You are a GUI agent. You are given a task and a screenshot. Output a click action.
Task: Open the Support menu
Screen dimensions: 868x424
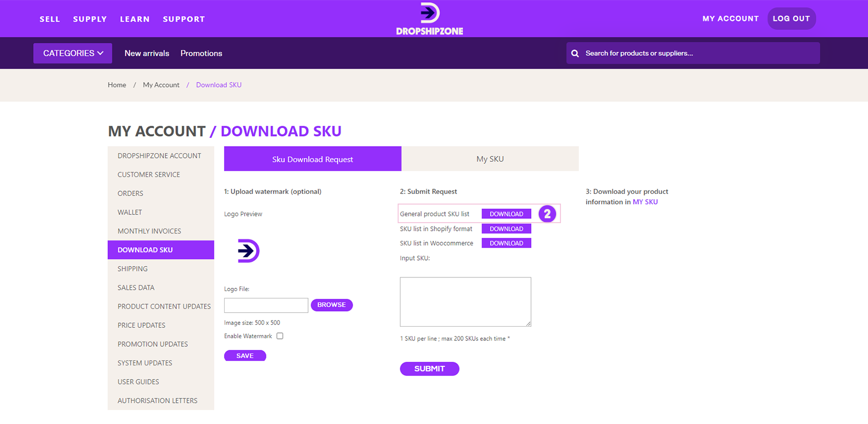pyautogui.click(x=184, y=19)
